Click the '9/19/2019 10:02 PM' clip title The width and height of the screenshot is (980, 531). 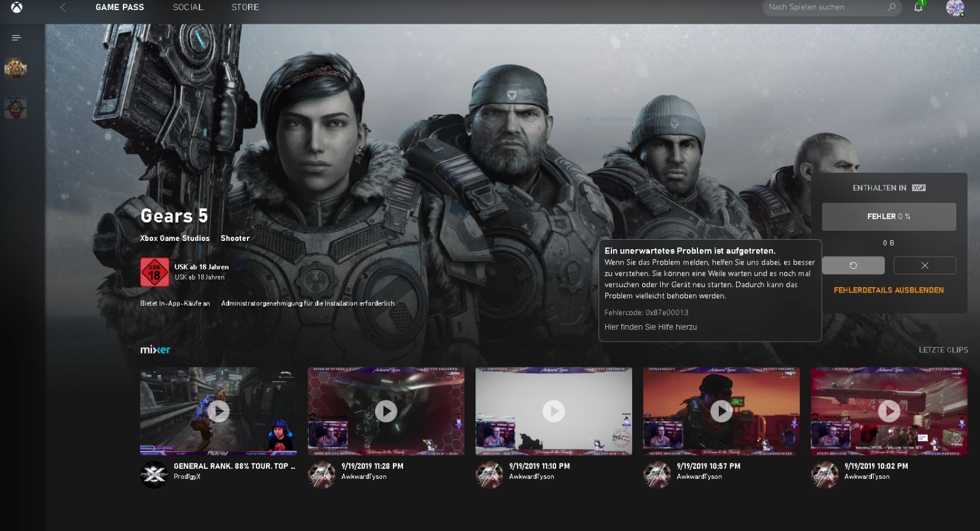coord(876,466)
